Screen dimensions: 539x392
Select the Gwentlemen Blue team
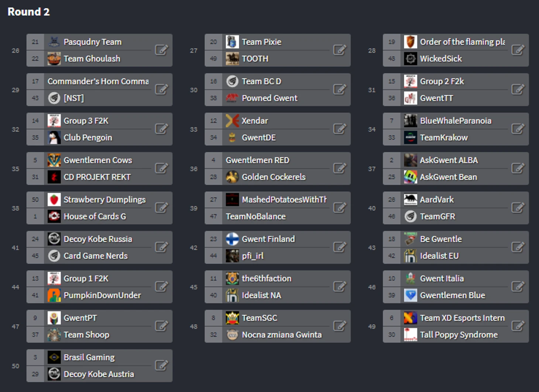tap(453, 296)
